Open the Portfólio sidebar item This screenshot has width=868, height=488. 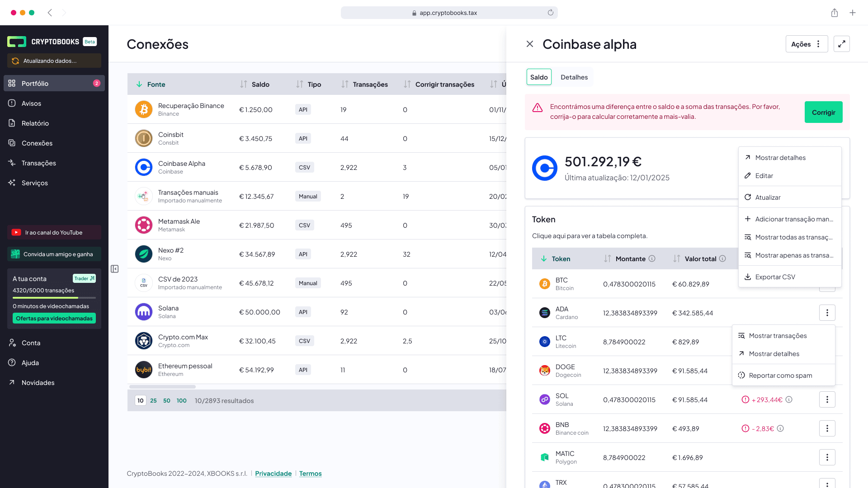tap(54, 83)
